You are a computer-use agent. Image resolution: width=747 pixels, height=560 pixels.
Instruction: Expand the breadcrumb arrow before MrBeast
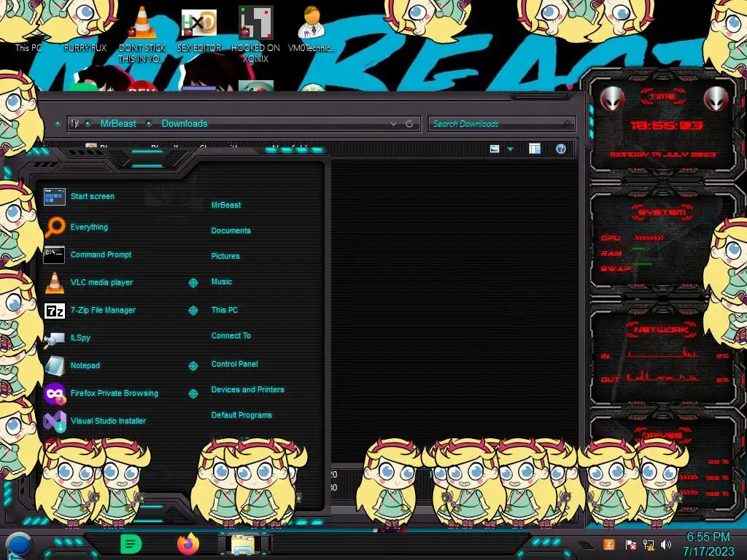click(x=88, y=123)
